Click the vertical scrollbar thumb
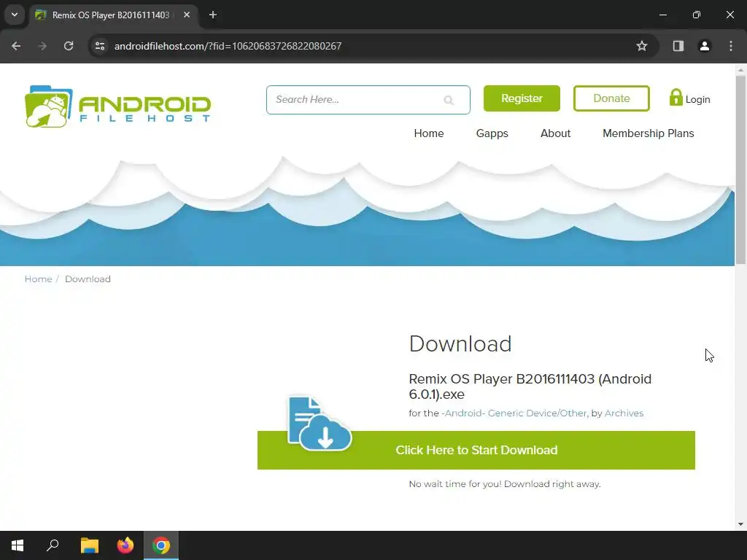The width and height of the screenshot is (747, 560). tap(740, 169)
